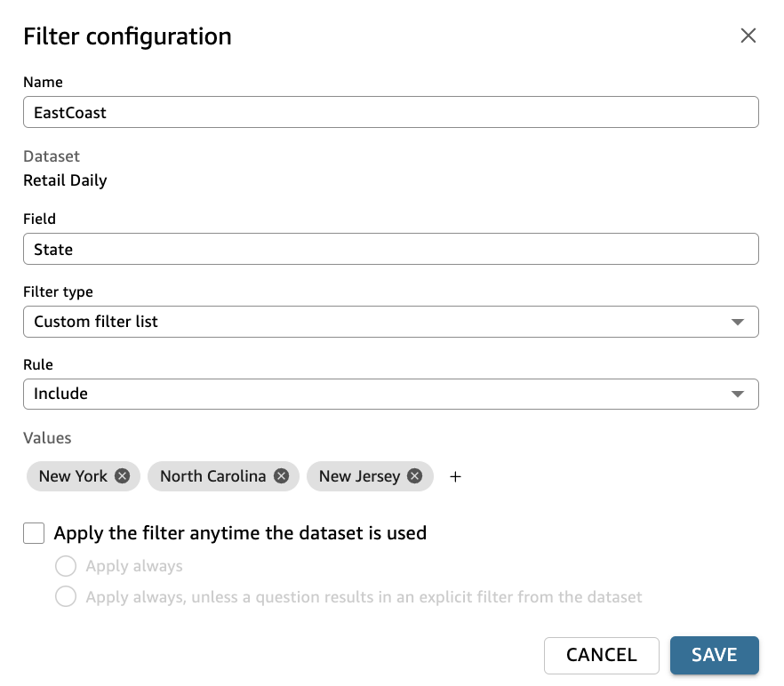This screenshot has height=686, width=784.
Task: Click into the Field input showing State
Action: click(390, 250)
